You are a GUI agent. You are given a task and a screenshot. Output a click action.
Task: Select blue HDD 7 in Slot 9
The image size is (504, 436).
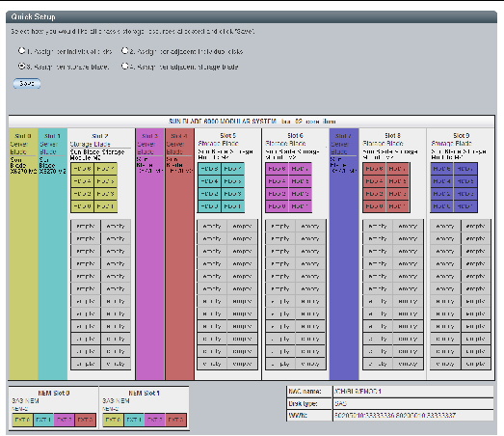point(465,169)
